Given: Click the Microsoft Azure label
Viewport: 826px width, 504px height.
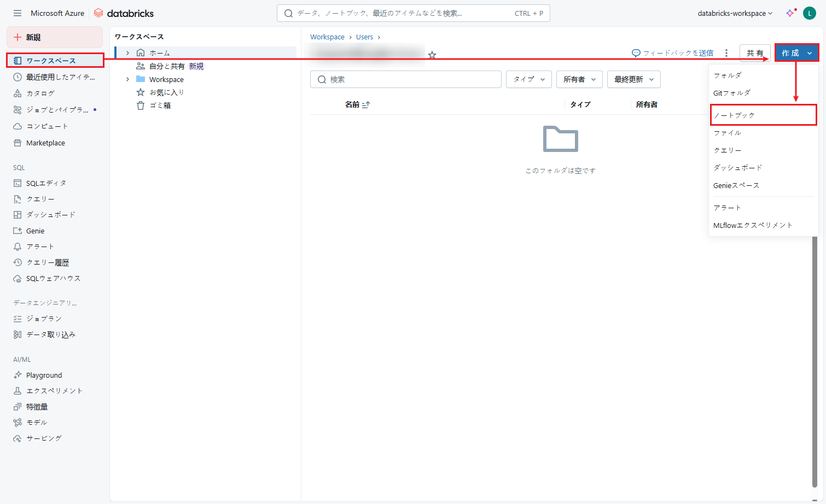Looking at the screenshot, I should point(57,13).
